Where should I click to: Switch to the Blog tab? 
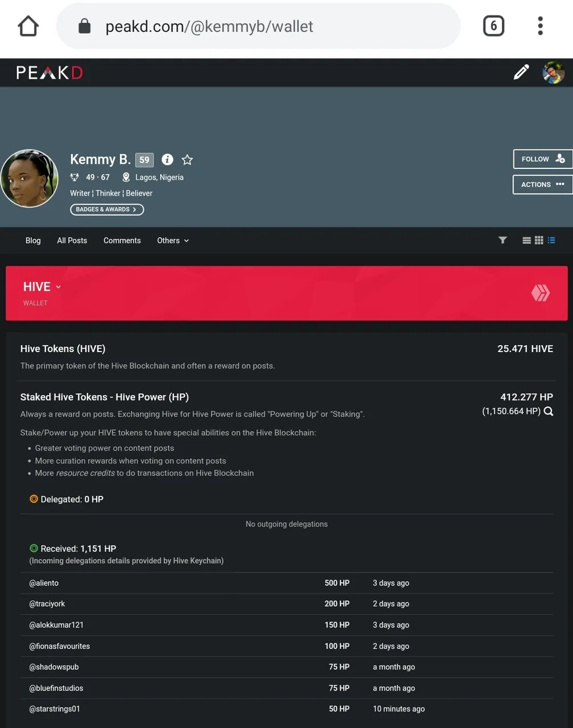coord(33,241)
